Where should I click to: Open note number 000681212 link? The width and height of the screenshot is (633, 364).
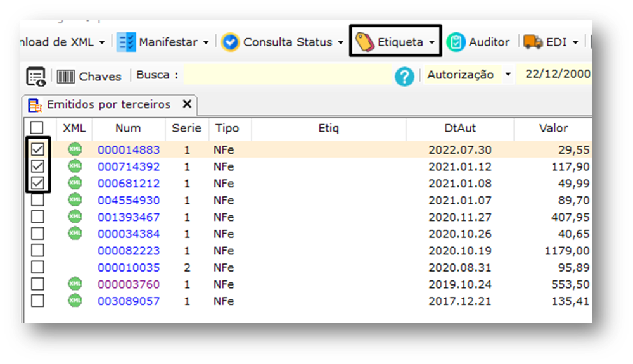pyautogui.click(x=129, y=184)
